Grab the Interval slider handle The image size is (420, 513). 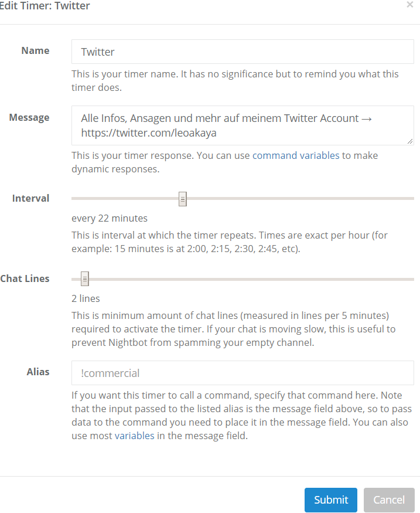pos(183,199)
